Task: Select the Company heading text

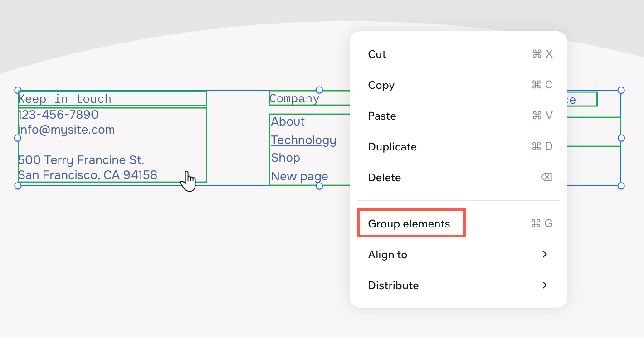Action: (294, 98)
